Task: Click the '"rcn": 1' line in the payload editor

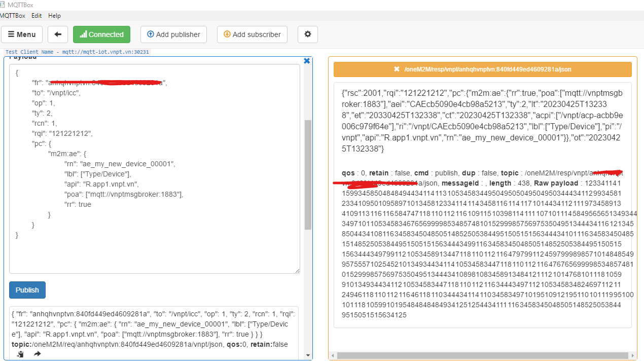Action: tap(45, 123)
